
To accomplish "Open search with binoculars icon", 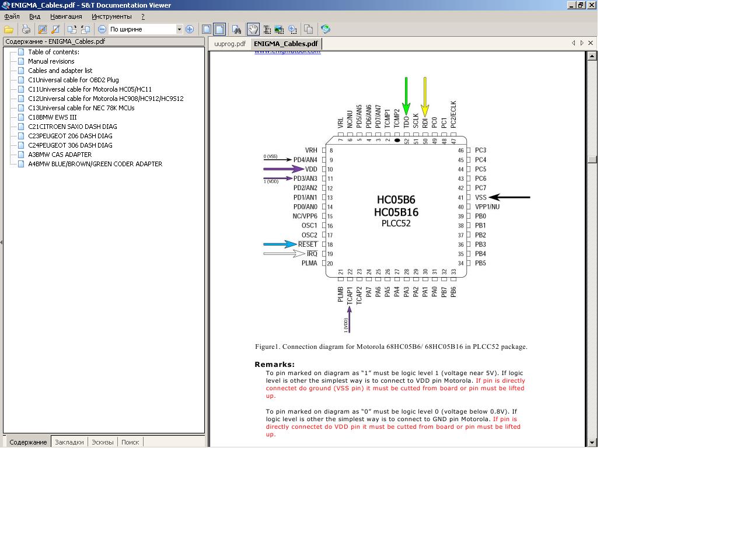I will [x=236, y=29].
